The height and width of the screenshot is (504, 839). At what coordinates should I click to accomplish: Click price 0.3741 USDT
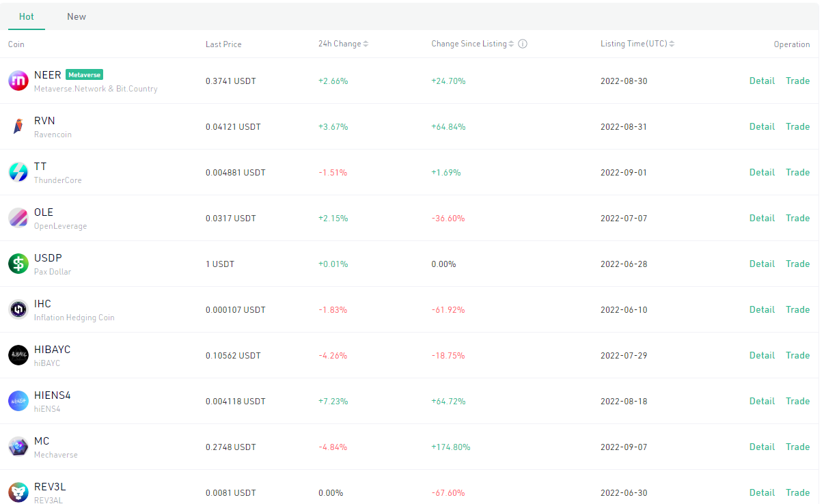point(231,81)
